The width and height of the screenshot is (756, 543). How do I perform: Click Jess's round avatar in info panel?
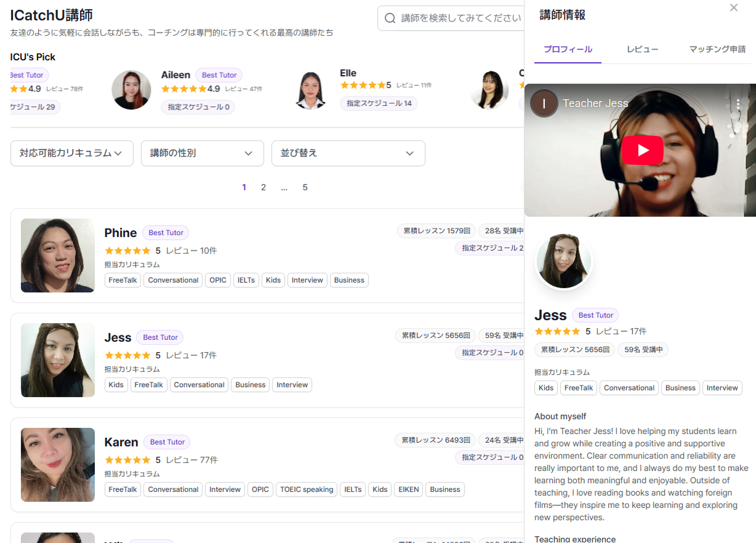click(x=564, y=261)
